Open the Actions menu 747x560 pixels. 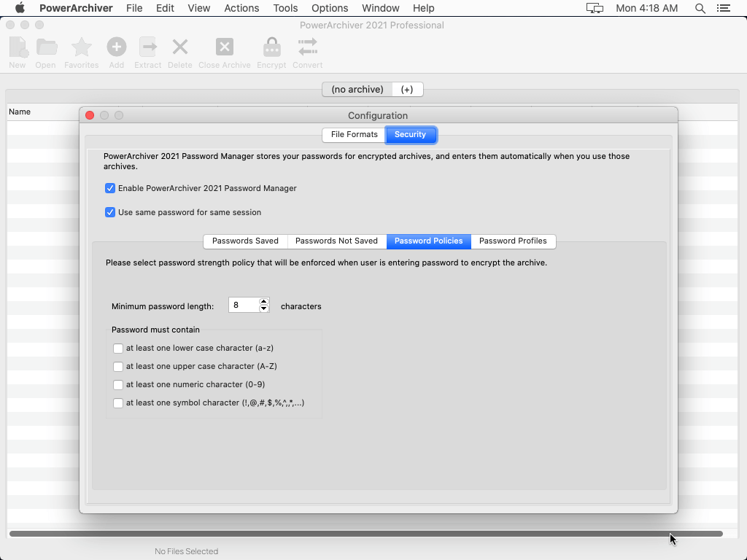click(x=241, y=8)
